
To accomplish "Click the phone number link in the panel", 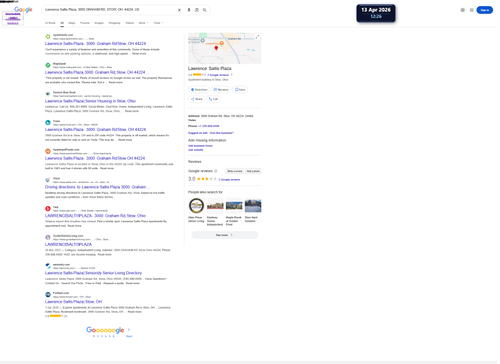I will click(x=209, y=126).
